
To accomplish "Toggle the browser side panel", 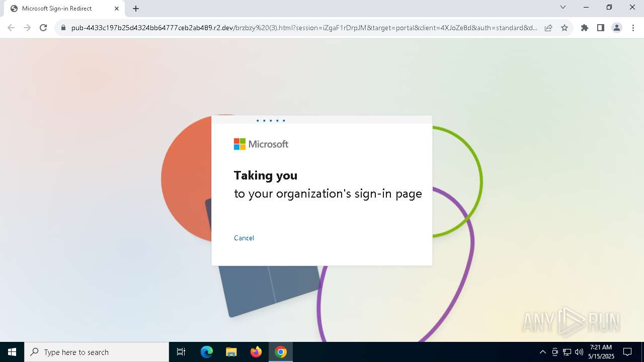I will [601, 28].
